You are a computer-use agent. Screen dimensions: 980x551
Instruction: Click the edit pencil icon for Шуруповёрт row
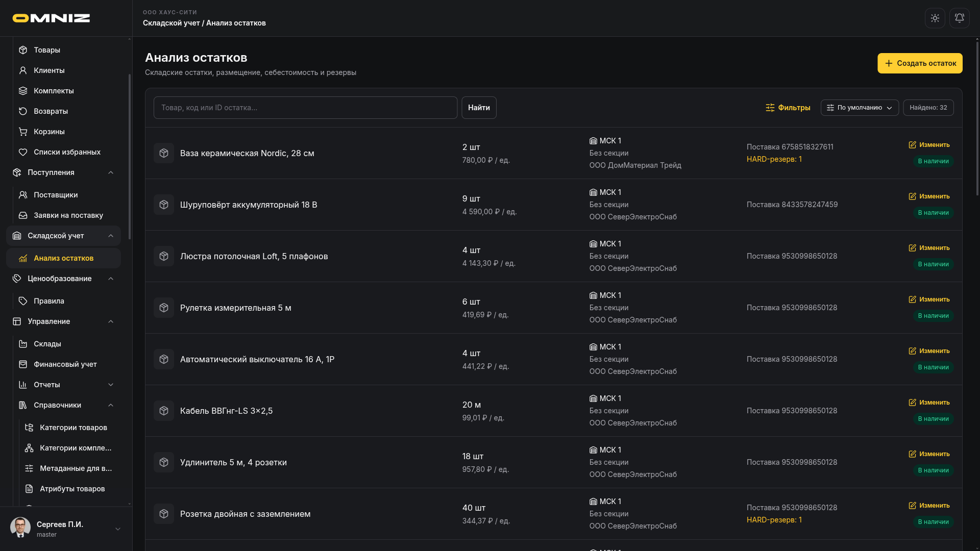912,196
